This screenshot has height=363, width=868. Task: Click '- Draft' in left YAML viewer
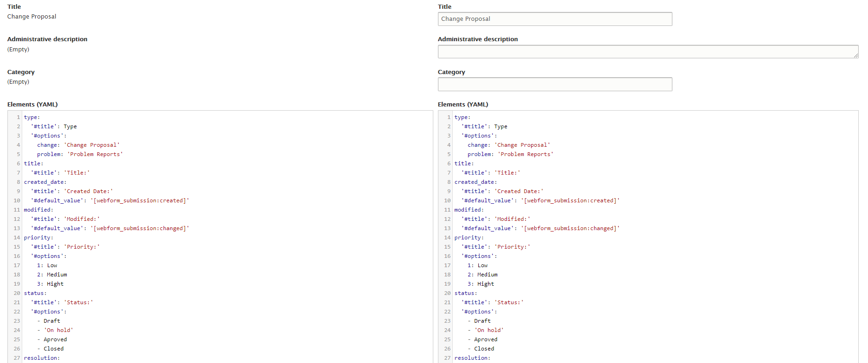[x=49, y=321]
